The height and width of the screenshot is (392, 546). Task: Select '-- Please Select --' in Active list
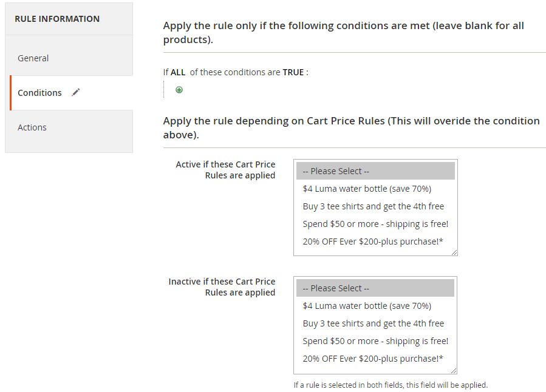375,171
